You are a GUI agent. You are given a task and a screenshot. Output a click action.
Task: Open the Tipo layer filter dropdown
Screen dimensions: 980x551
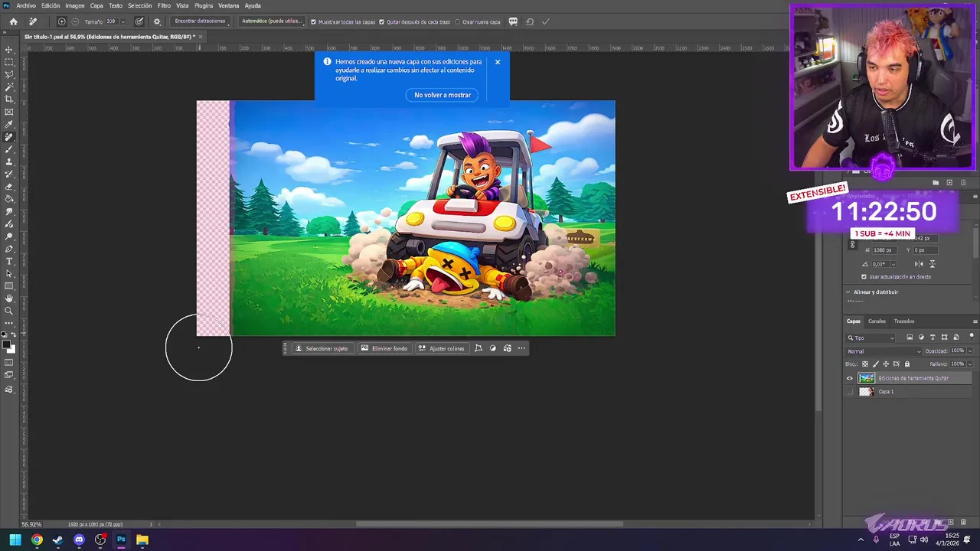(871, 337)
